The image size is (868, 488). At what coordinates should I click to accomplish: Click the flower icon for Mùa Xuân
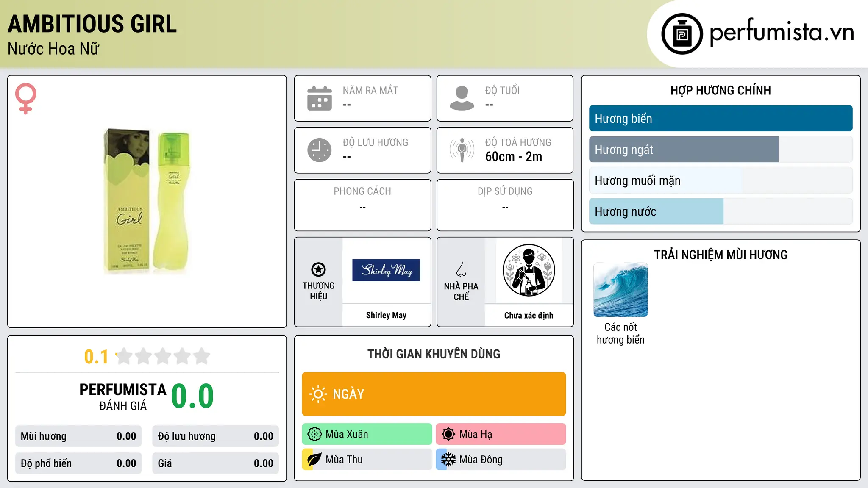click(x=314, y=434)
